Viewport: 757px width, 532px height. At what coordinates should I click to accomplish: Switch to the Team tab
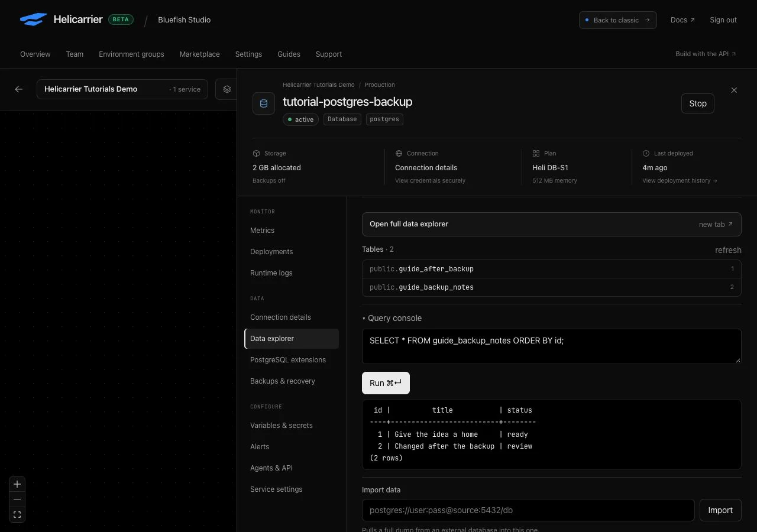tap(75, 54)
